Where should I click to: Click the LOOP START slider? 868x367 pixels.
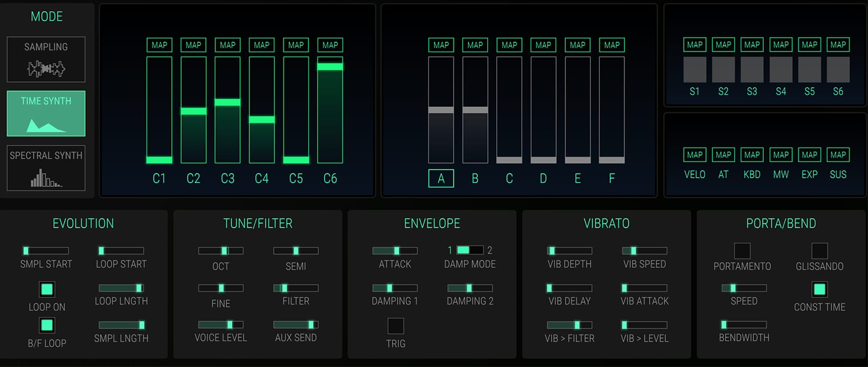121,251
